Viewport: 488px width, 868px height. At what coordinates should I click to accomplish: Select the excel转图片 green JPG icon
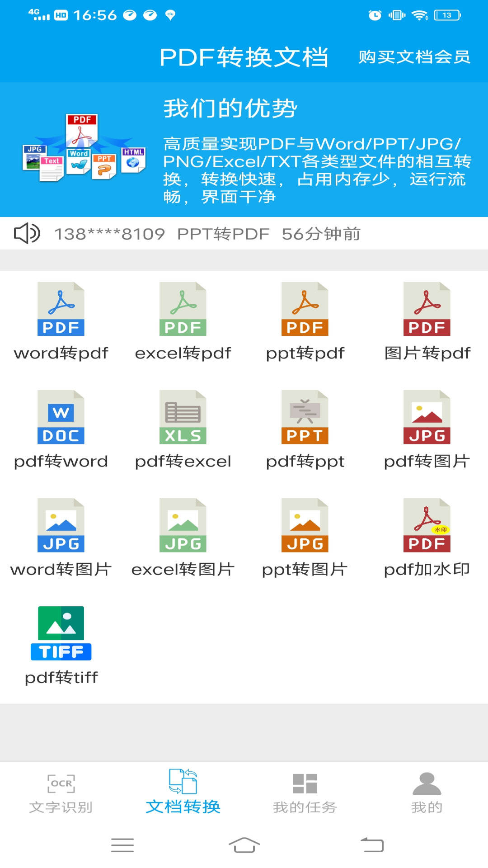pos(183,525)
